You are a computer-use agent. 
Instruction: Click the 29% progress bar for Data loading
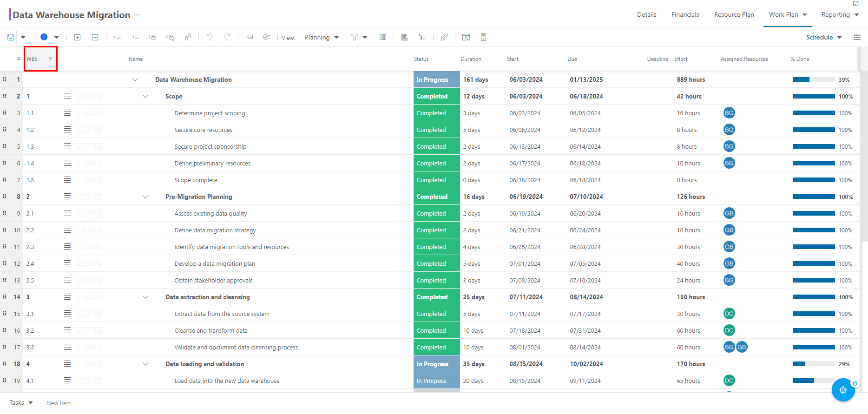[x=814, y=364]
